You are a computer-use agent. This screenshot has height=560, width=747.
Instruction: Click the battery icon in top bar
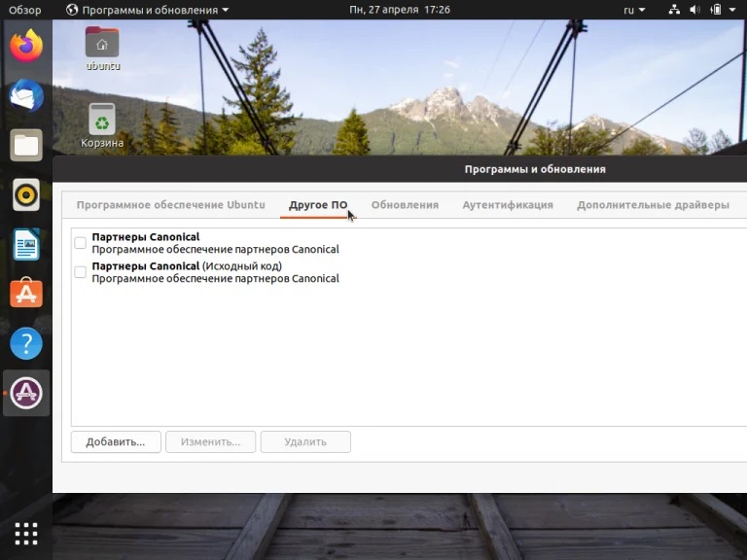coord(716,10)
